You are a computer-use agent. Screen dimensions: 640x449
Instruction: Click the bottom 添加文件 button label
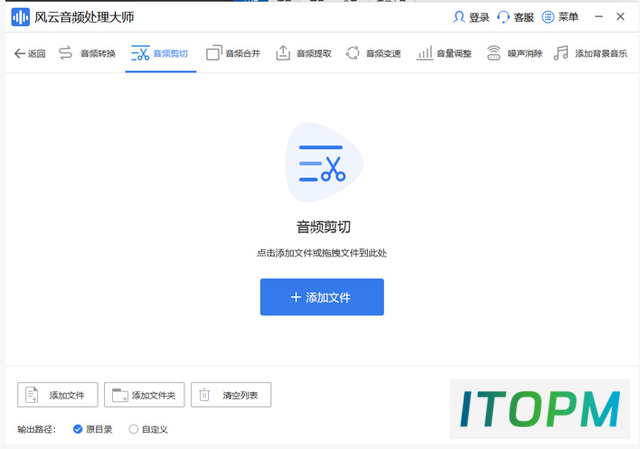point(67,395)
